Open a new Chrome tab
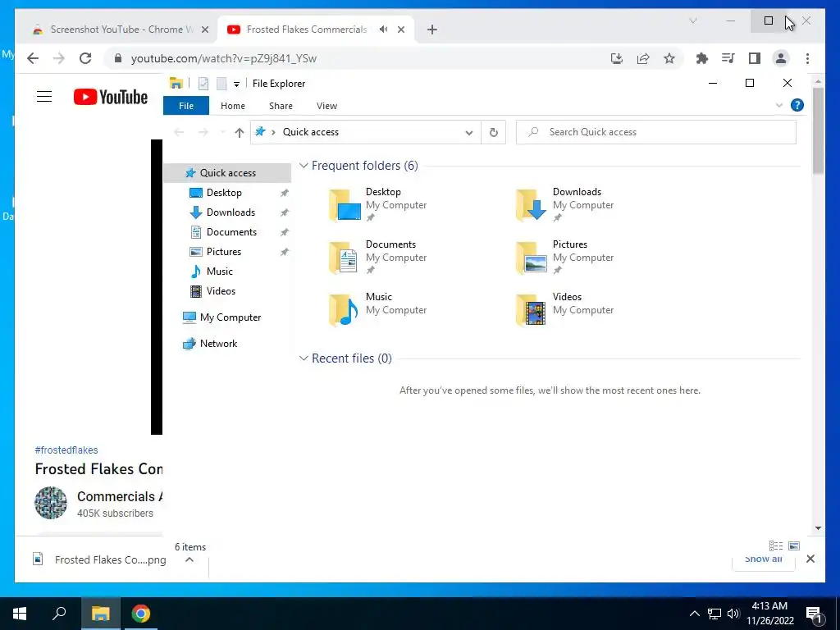 pyautogui.click(x=431, y=30)
